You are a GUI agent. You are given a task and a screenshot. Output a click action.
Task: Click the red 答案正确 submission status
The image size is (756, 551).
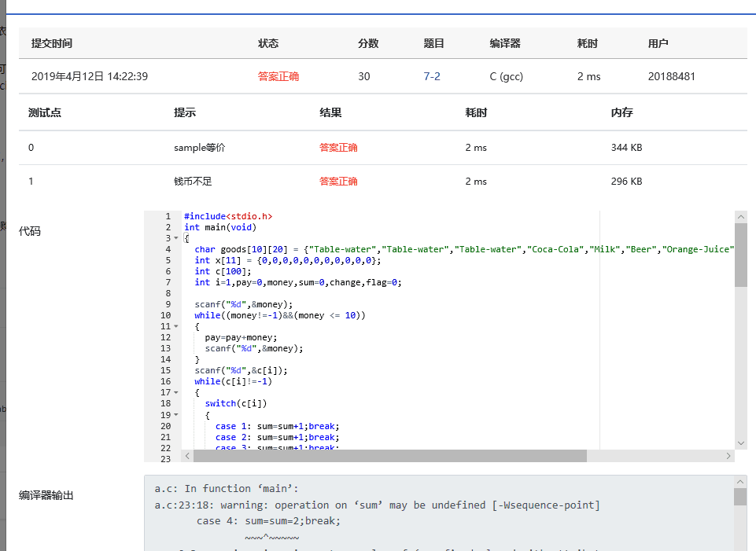coord(278,76)
